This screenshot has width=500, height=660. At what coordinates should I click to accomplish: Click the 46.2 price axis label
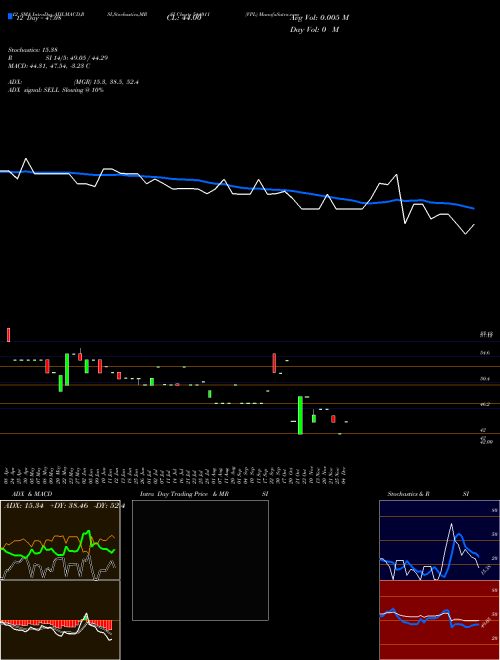click(x=485, y=404)
